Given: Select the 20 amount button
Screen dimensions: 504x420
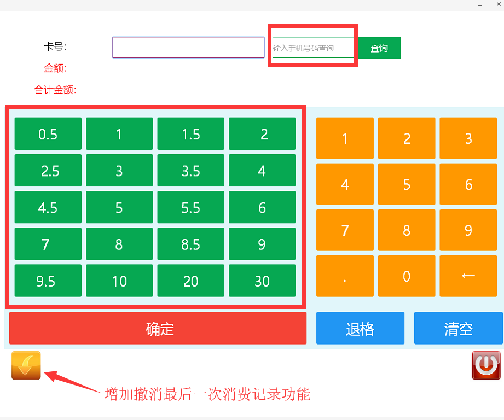Looking at the screenshot, I should (x=190, y=281).
